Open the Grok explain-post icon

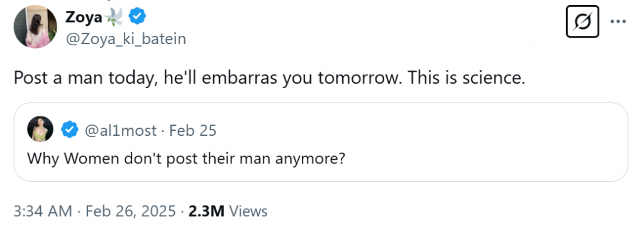click(582, 21)
